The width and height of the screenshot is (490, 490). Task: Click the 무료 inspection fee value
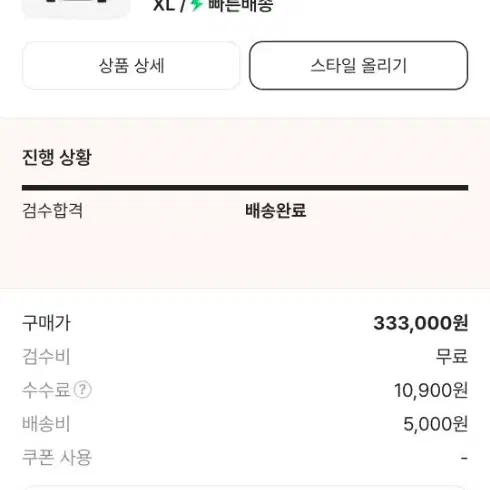[x=452, y=356]
